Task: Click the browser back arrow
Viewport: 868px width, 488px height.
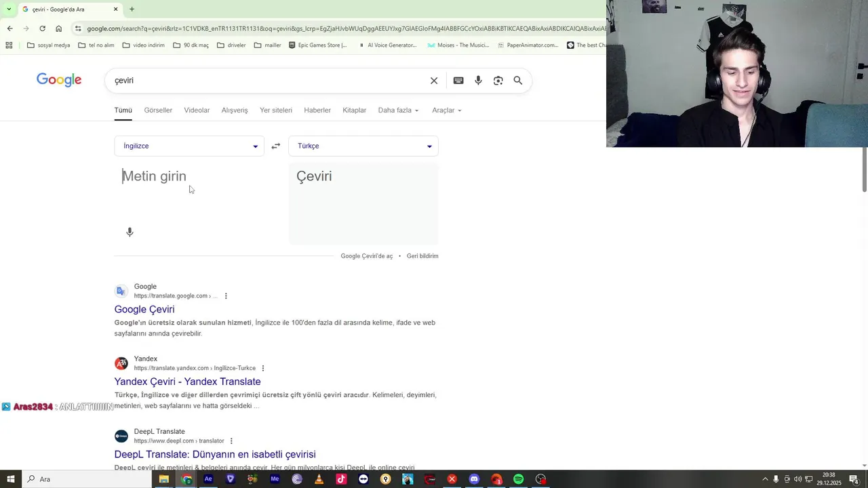Action: click(x=9, y=28)
